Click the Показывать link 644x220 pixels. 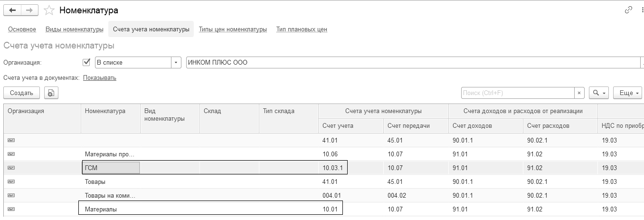pos(100,77)
